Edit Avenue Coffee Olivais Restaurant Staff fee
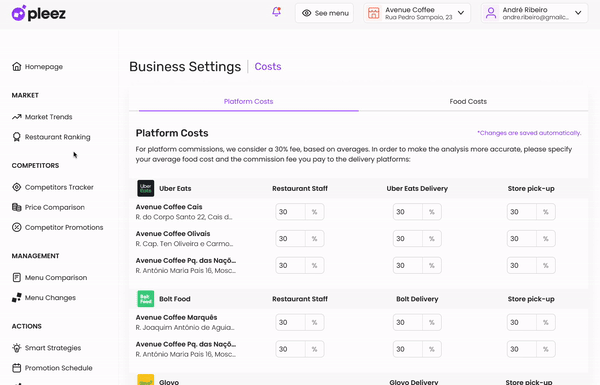 click(x=290, y=238)
